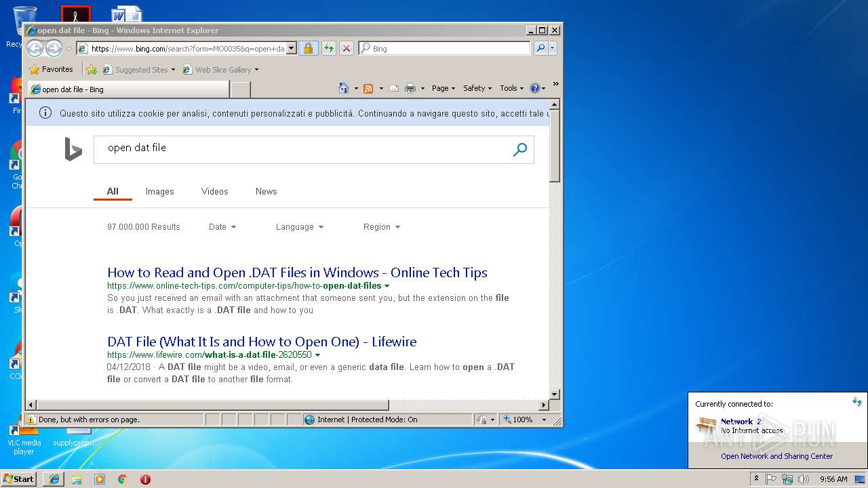This screenshot has height=488, width=868.
Task: Switch to the Videos results tab
Action: click(x=215, y=192)
